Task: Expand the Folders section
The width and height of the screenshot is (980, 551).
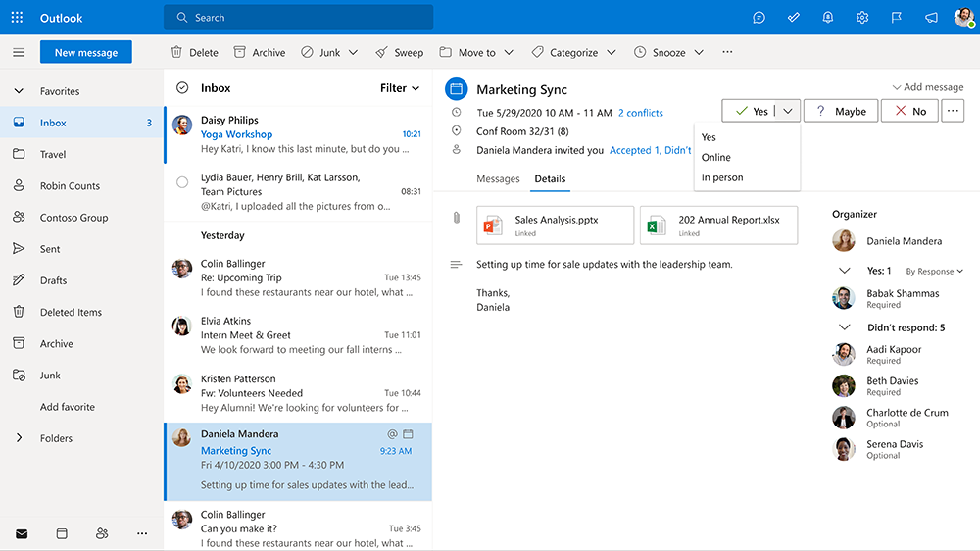Action: click(19, 438)
